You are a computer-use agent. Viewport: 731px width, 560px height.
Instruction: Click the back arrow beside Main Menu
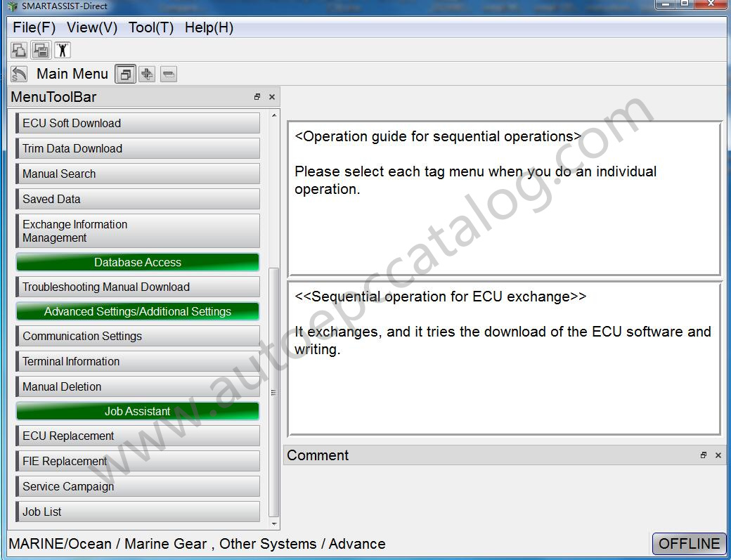pyautogui.click(x=19, y=74)
